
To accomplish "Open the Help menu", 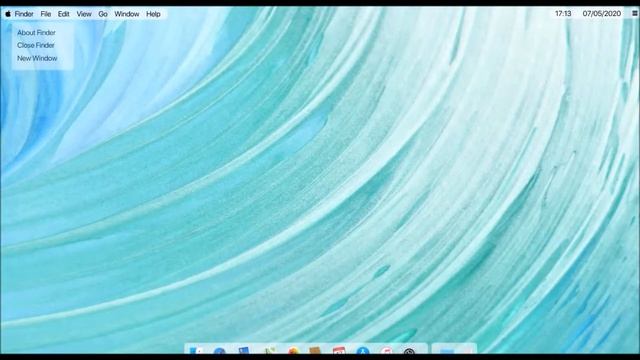I will [153, 14].
